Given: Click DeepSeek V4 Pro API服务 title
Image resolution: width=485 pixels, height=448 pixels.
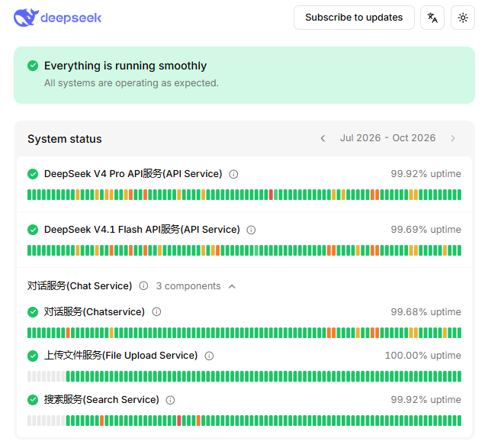Looking at the screenshot, I should coord(133,174).
